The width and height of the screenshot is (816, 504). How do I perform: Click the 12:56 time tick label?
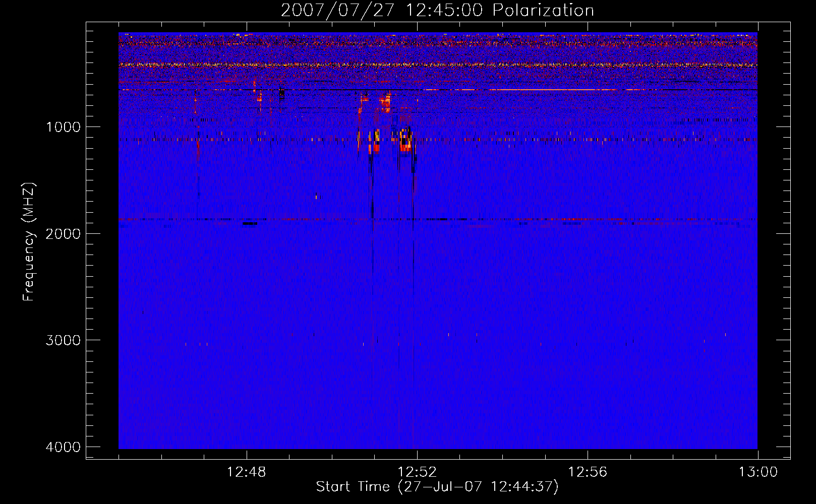point(588,472)
